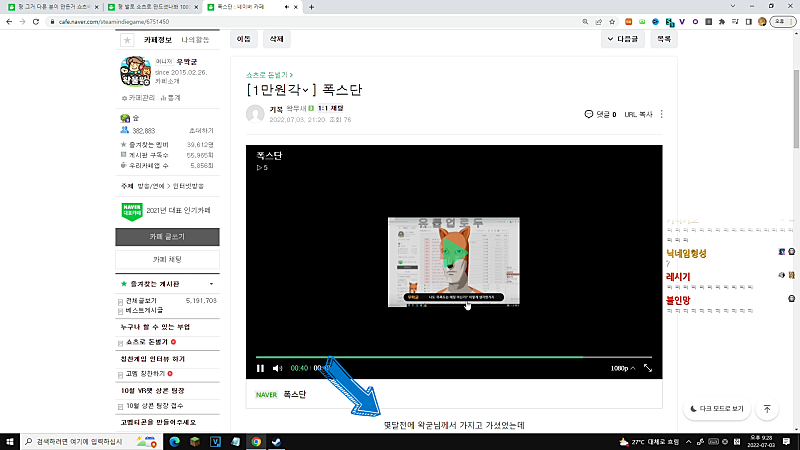Viewport: 800px width, 450px height.
Task: Open 전체글보기 board
Action: pyautogui.click(x=141, y=301)
